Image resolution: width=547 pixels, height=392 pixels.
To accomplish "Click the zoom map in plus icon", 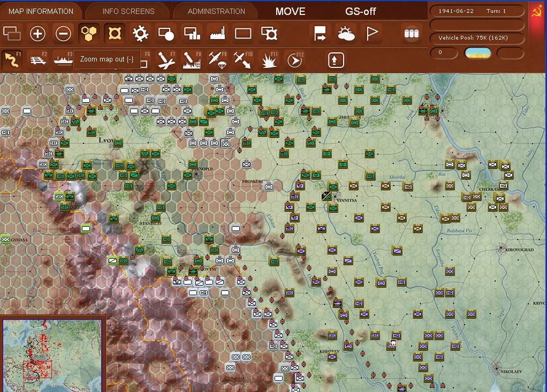I will click(x=37, y=34).
